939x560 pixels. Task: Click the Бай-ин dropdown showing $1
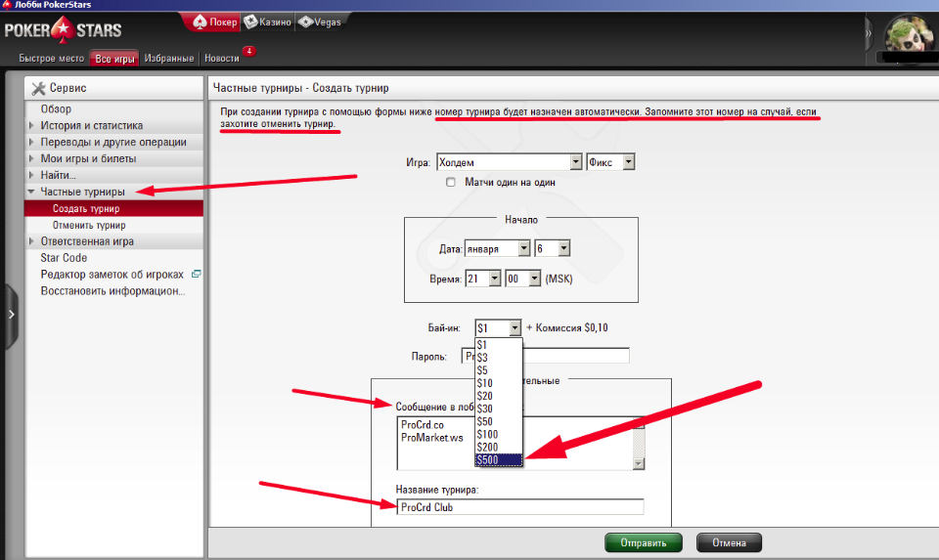pyautogui.click(x=498, y=327)
